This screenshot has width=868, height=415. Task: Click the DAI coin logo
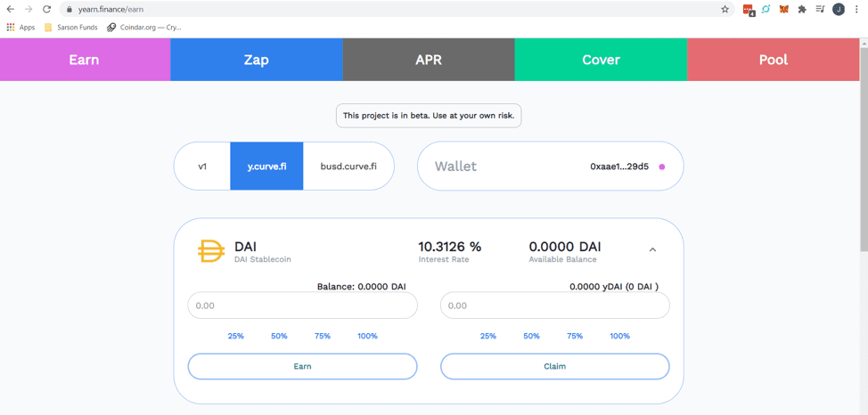click(211, 252)
